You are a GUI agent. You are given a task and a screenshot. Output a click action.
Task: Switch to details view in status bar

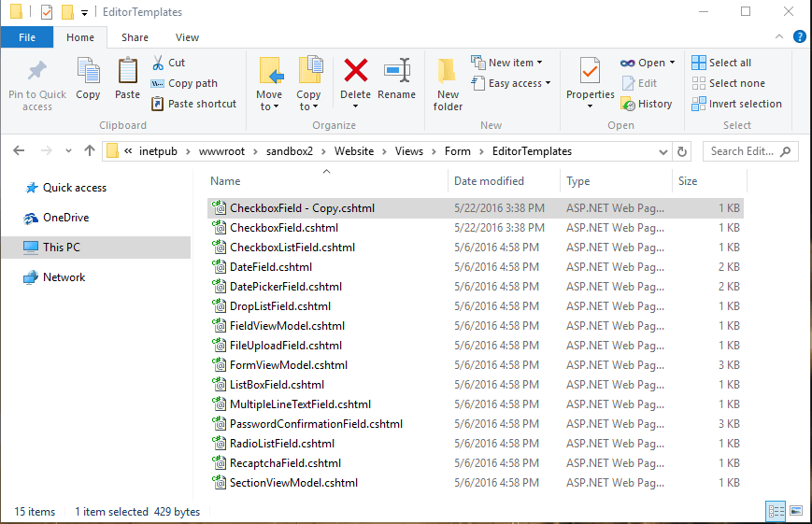[x=776, y=511]
